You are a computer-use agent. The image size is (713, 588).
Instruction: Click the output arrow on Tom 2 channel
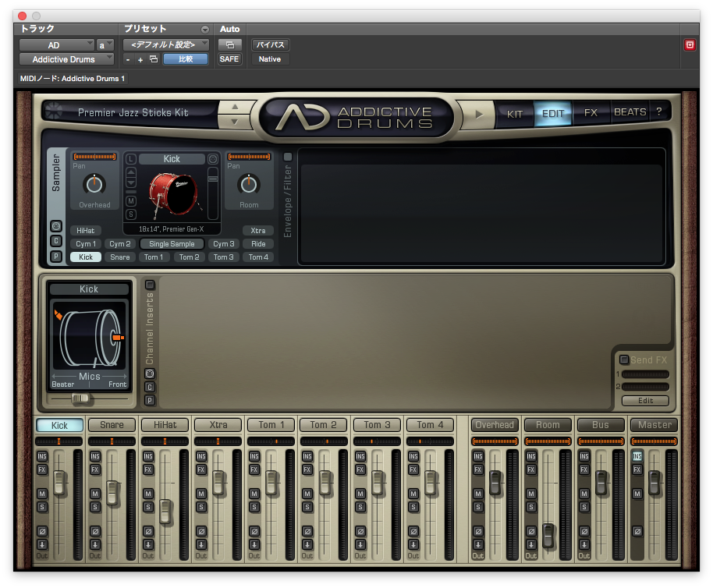[x=307, y=544]
